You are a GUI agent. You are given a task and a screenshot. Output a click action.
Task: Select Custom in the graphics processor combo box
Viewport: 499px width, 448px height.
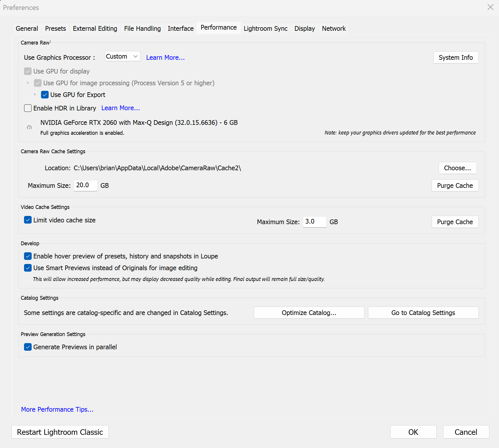122,56
